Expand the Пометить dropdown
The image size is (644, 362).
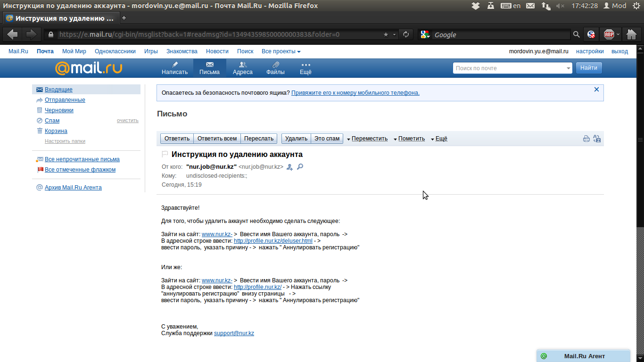409,139
